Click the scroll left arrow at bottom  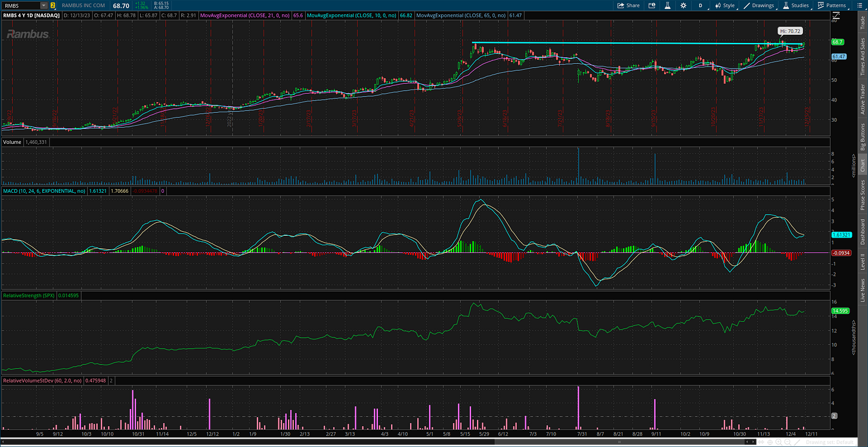tap(747, 442)
